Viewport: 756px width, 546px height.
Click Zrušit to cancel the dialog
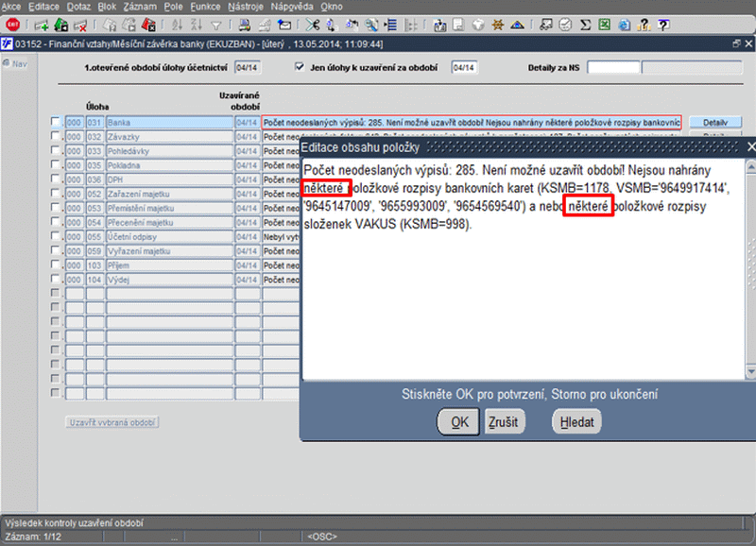coord(504,421)
